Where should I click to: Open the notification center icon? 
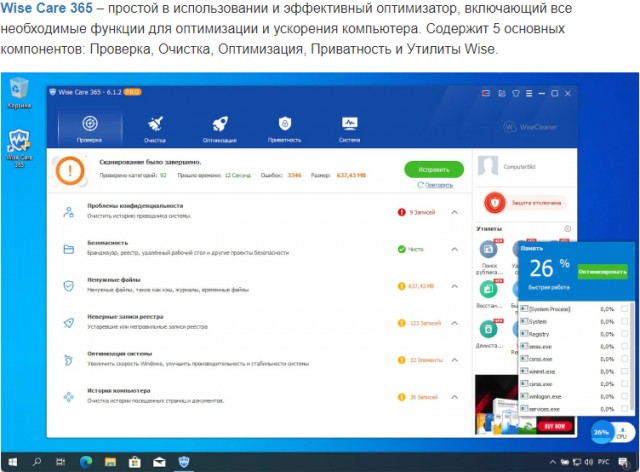(623, 462)
